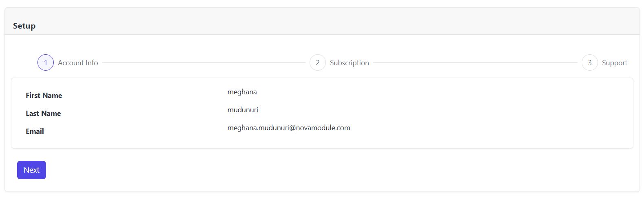
Task: Click the step 2 circle icon
Action: point(318,62)
